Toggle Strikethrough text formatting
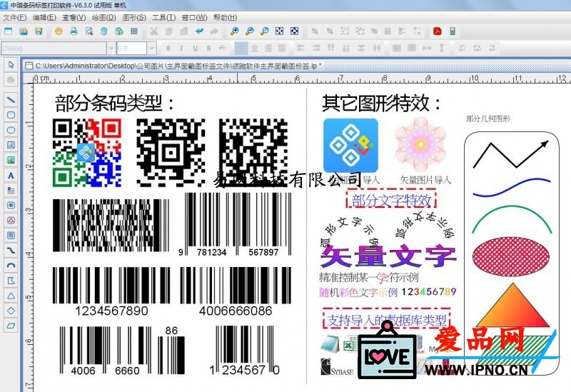The width and height of the screenshot is (571, 392). point(208,48)
